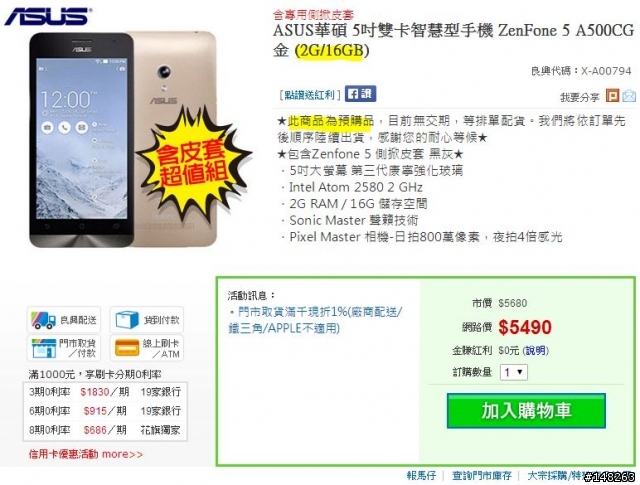
Task: Click the 點讚送紅利 link
Action: pos(310,95)
